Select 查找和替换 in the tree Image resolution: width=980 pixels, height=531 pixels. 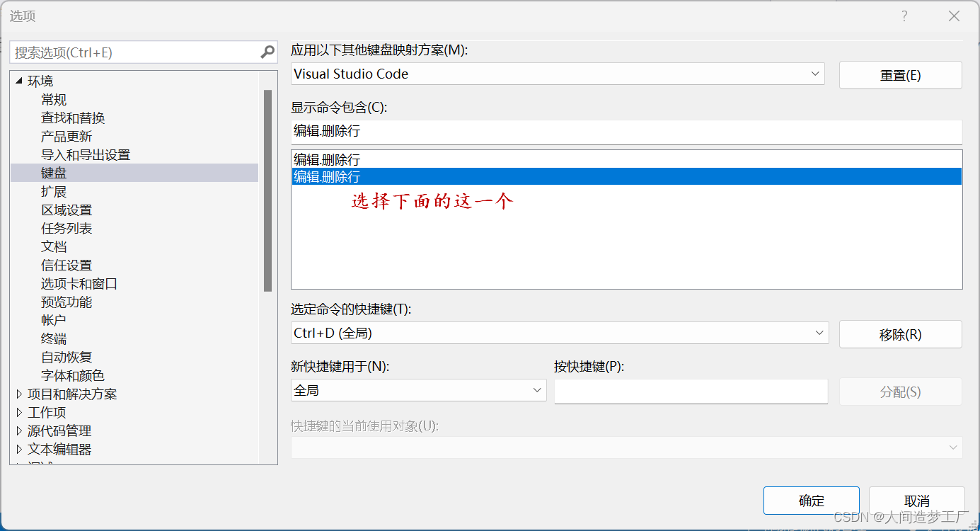point(73,118)
